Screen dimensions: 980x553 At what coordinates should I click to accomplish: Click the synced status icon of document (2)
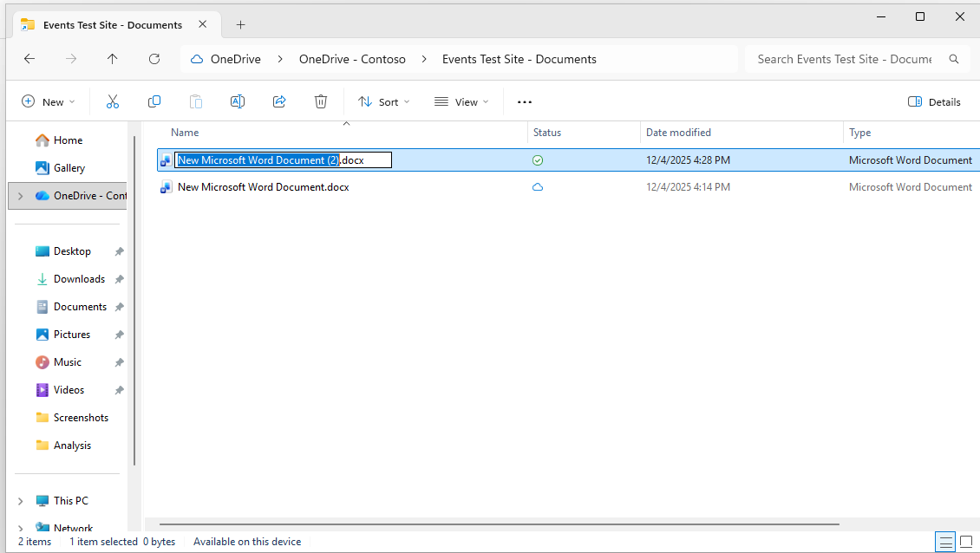(x=538, y=160)
